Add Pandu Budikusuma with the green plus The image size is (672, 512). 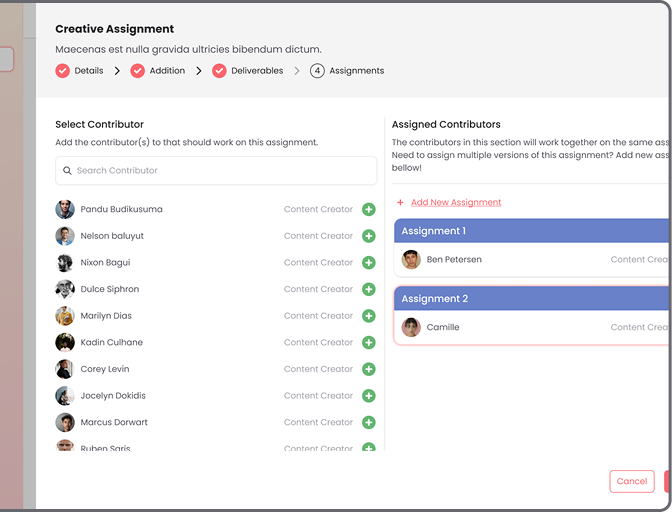point(369,210)
